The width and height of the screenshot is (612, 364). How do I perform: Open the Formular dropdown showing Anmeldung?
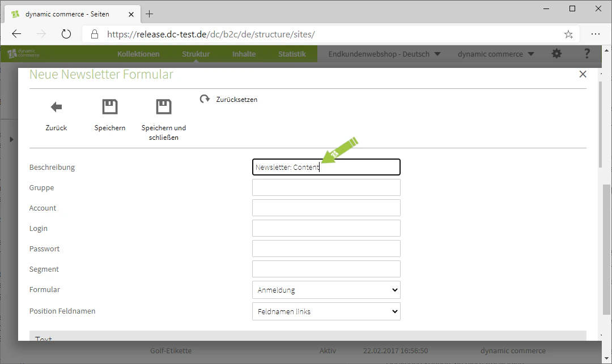click(x=326, y=290)
